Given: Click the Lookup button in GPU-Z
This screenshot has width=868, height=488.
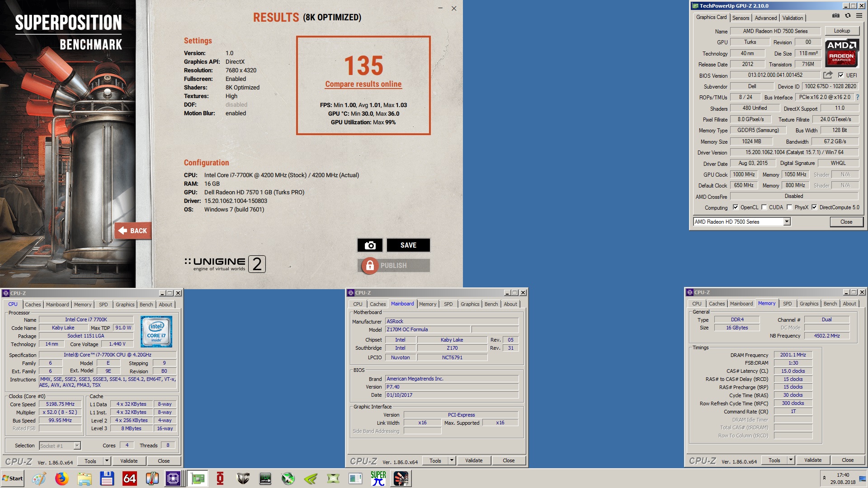Looking at the screenshot, I should point(842,31).
